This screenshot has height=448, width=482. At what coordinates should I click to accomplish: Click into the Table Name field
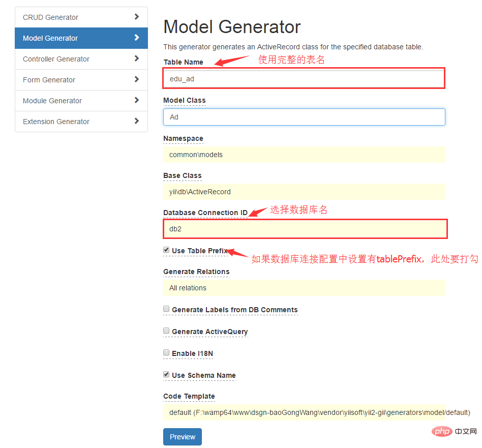[x=304, y=79]
